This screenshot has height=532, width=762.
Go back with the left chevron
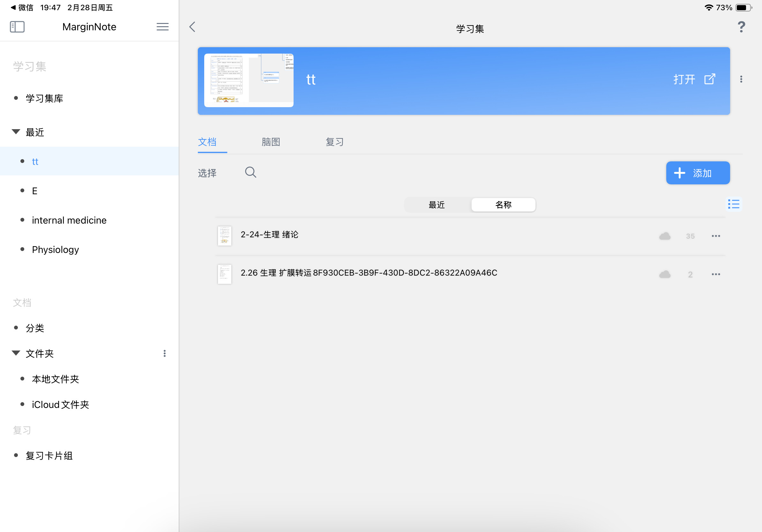pyautogui.click(x=192, y=27)
